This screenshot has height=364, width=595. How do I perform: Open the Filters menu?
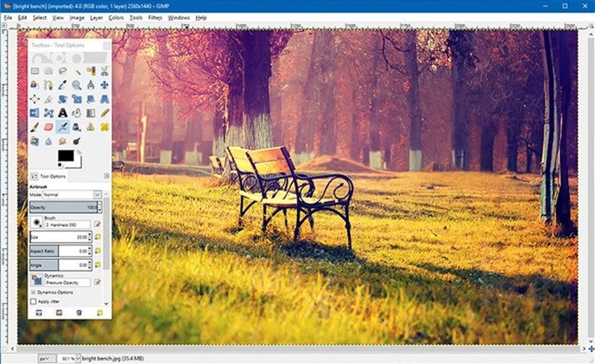click(155, 18)
